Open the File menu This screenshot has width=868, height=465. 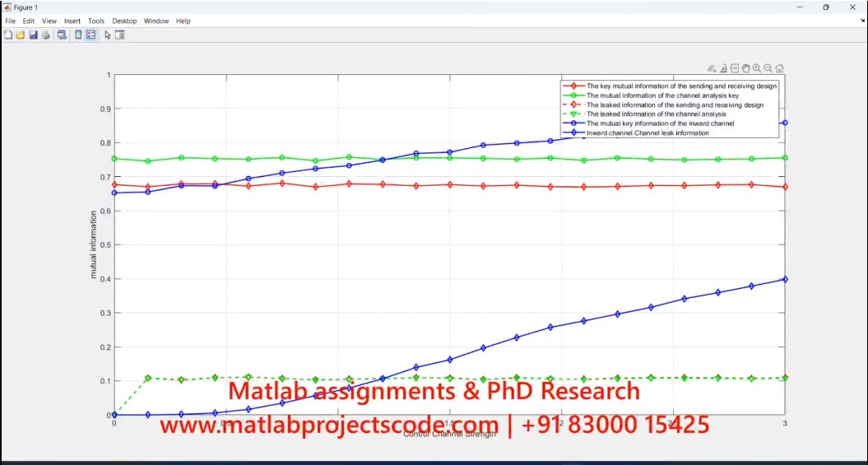11,21
